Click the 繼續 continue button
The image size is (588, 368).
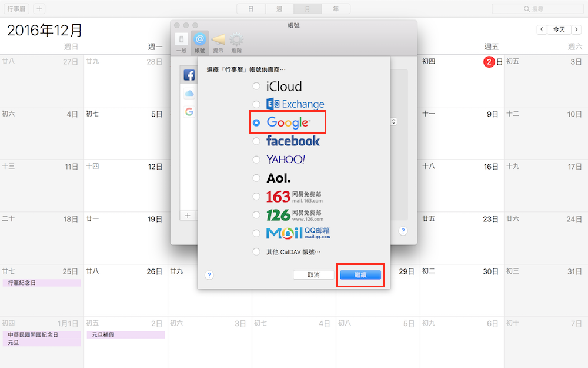tap(360, 275)
